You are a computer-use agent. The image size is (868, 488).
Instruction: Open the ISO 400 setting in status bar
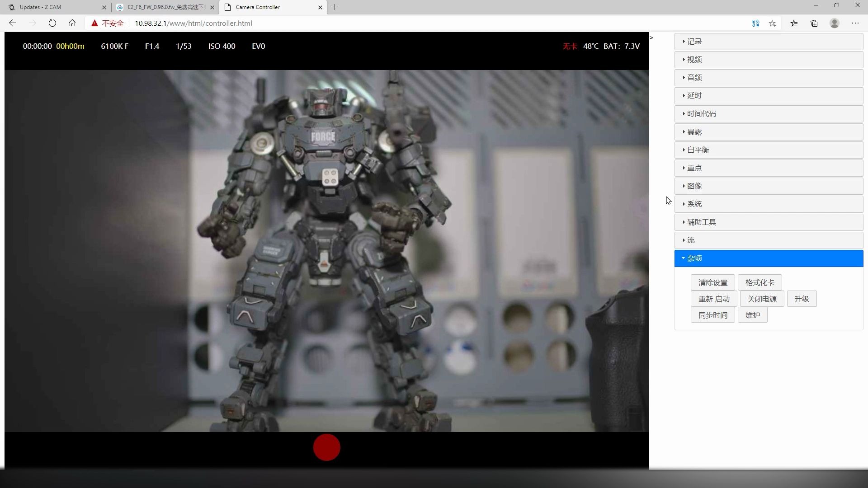[222, 46]
